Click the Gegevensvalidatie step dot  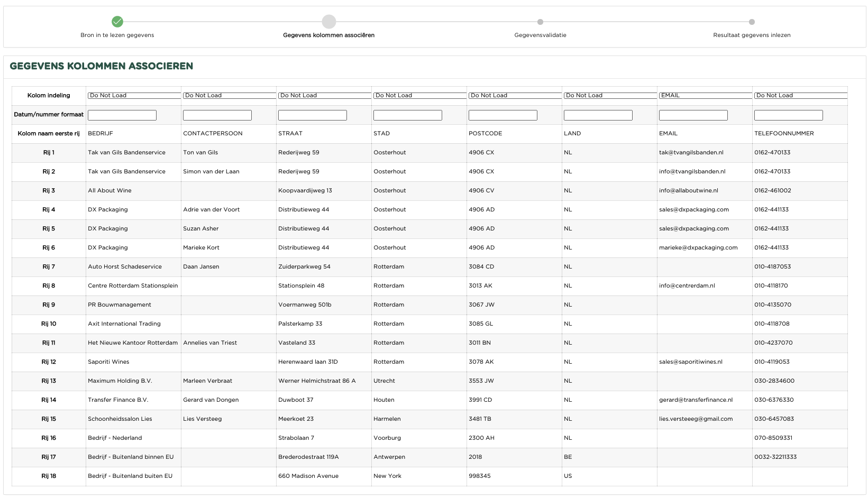[x=540, y=22]
